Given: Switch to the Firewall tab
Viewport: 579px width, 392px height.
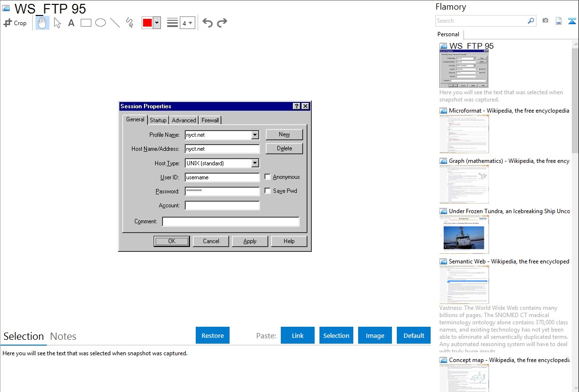Looking at the screenshot, I should pyautogui.click(x=210, y=120).
